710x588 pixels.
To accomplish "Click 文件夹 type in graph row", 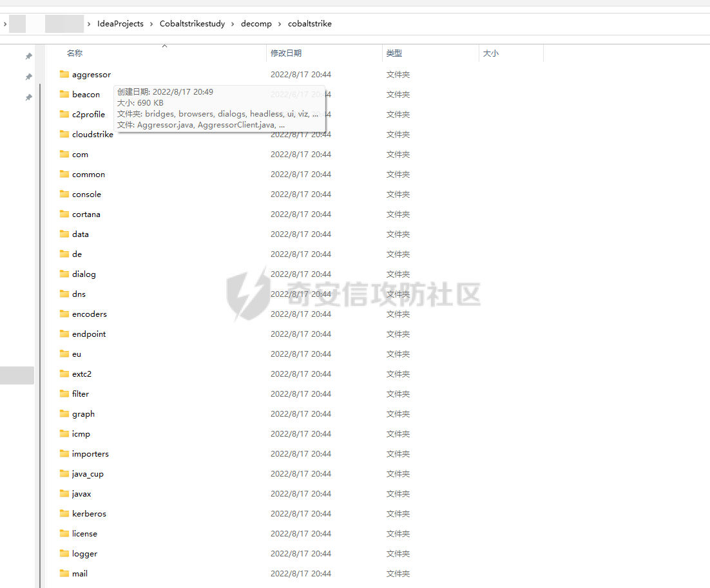I will [x=398, y=413].
